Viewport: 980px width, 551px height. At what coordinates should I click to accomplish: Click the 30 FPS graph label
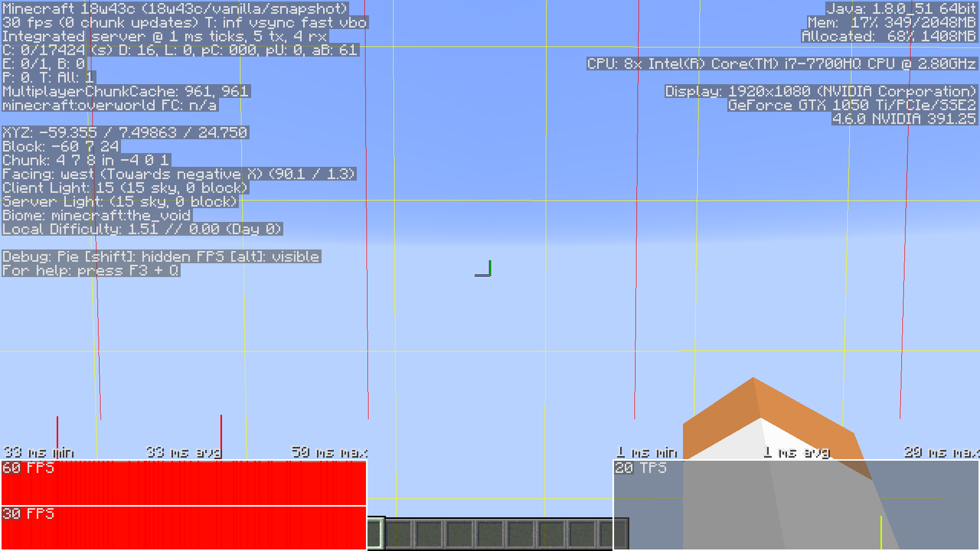[x=28, y=514]
